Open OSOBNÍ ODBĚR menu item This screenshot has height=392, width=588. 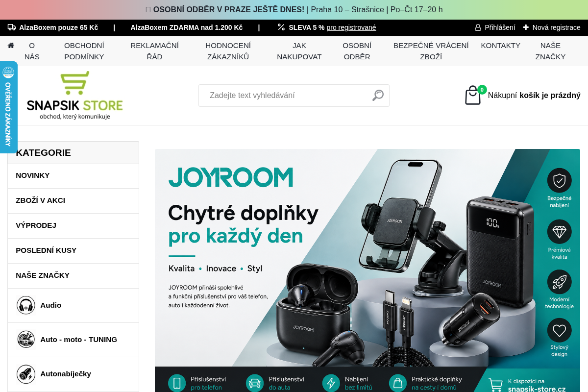coord(357,51)
